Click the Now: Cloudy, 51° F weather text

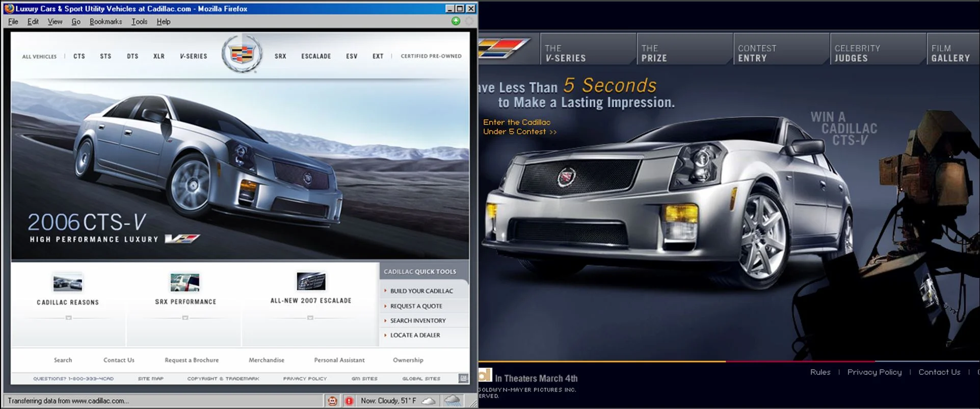point(388,401)
